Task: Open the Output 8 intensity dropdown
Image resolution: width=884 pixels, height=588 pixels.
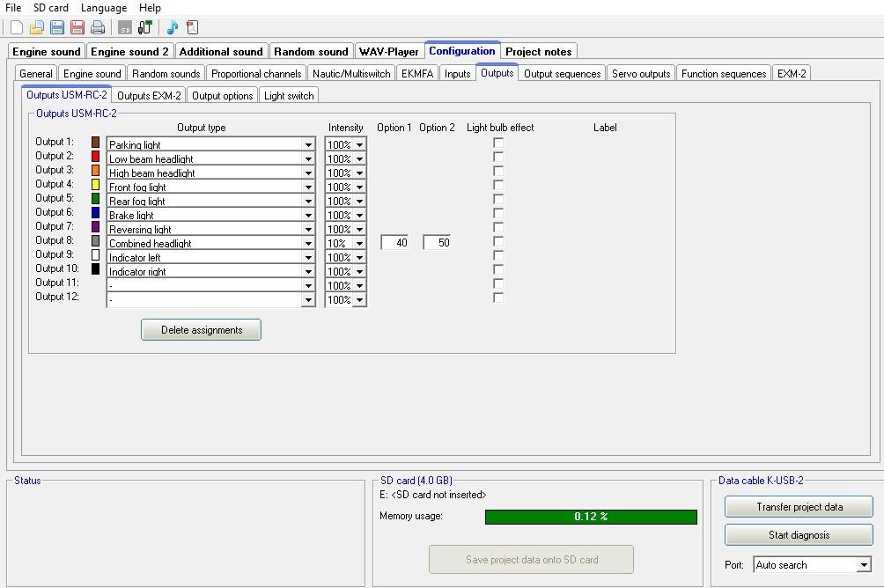Action: 359,244
